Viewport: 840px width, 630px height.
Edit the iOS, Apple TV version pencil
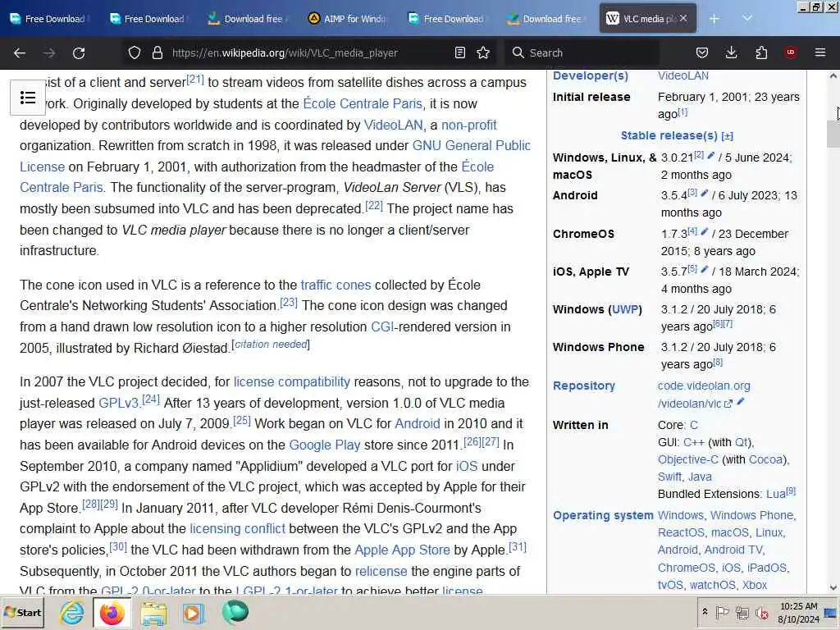(705, 269)
